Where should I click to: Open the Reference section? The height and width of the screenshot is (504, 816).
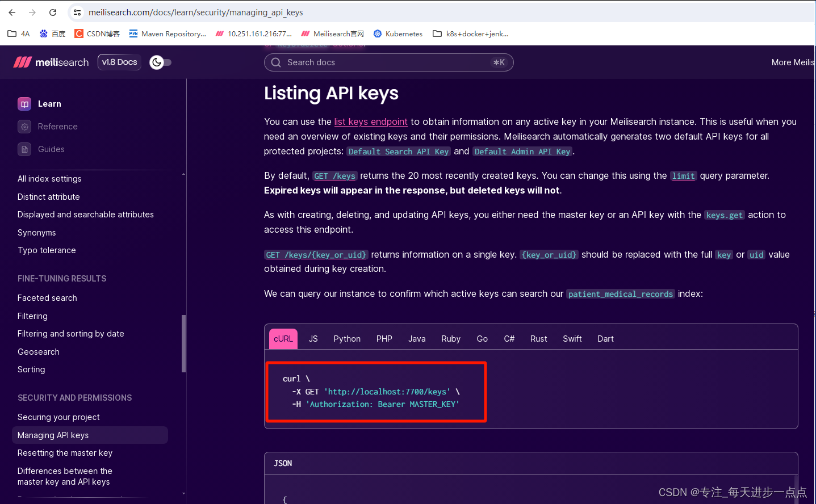57,127
